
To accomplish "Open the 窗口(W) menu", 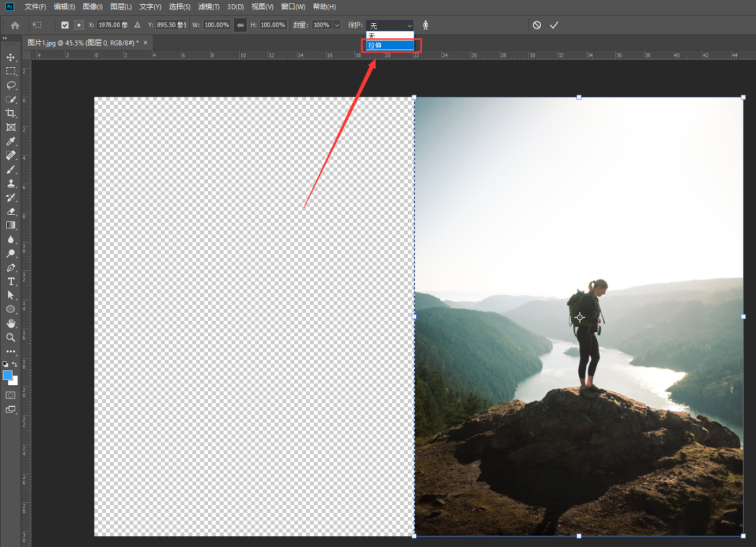I will [x=293, y=7].
